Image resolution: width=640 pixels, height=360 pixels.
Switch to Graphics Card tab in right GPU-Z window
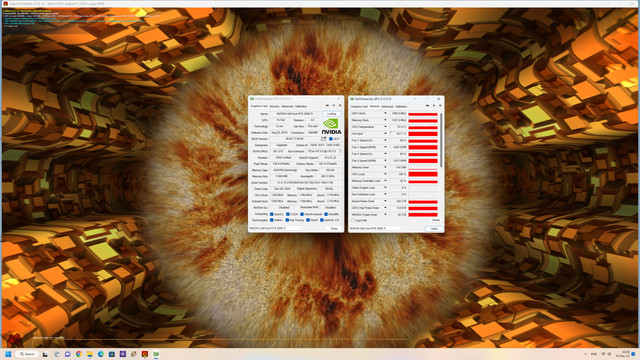point(359,106)
